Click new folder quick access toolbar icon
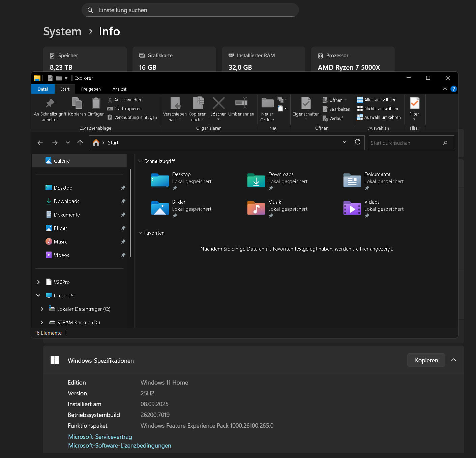The width and height of the screenshot is (476, 458). (x=59, y=78)
